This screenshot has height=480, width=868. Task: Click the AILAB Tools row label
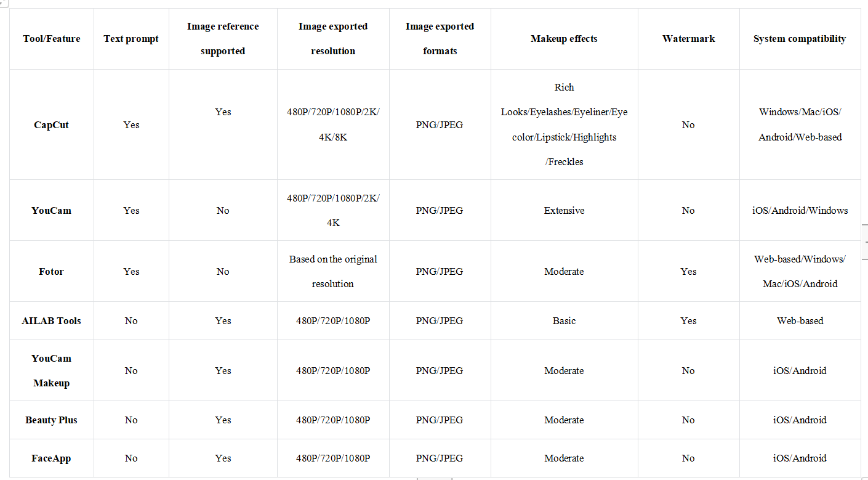pyautogui.click(x=52, y=320)
